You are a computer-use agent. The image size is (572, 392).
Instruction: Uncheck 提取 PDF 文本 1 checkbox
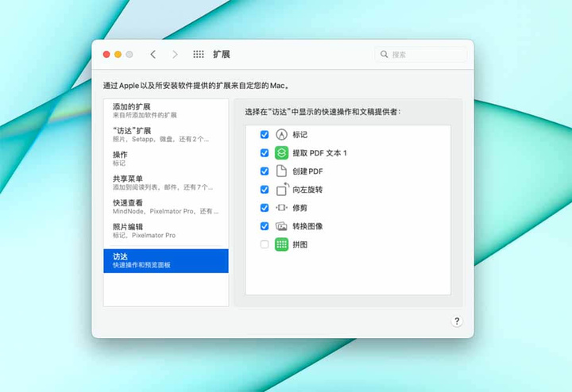[x=265, y=152]
